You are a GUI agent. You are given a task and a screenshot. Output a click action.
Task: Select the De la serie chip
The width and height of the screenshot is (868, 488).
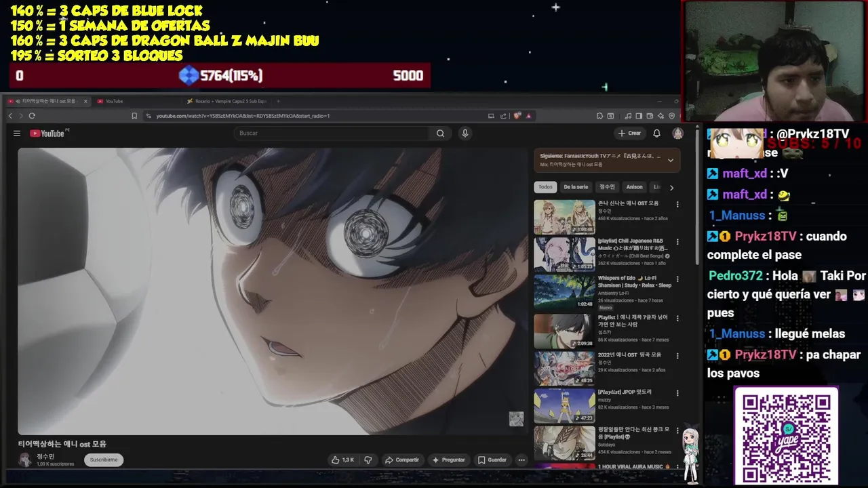(x=576, y=187)
